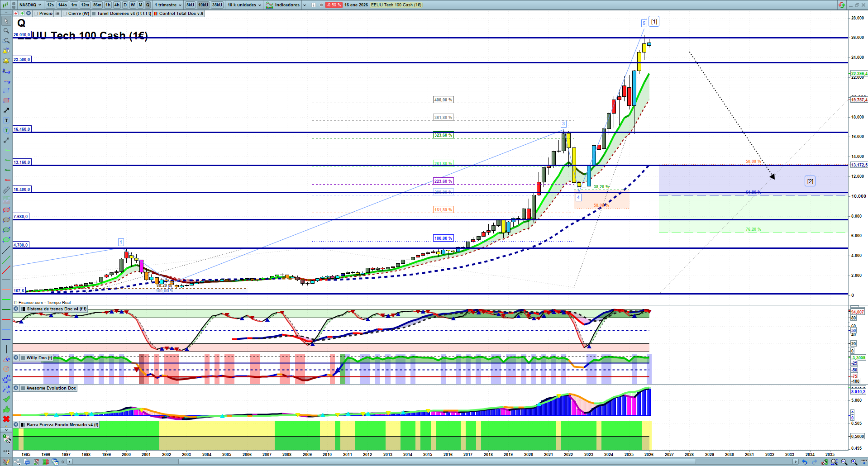Switch to the 1h timeframe
This screenshot has width=868, height=466.
[x=108, y=5]
